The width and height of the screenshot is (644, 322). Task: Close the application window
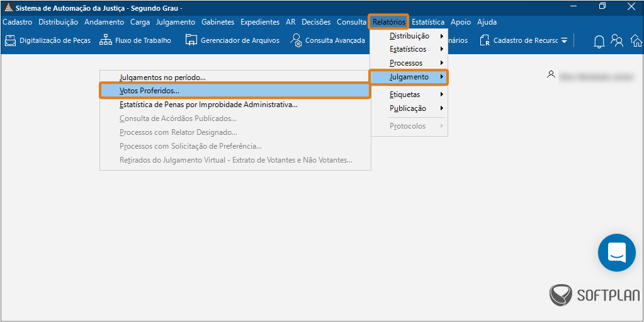[x=631, y=6]
